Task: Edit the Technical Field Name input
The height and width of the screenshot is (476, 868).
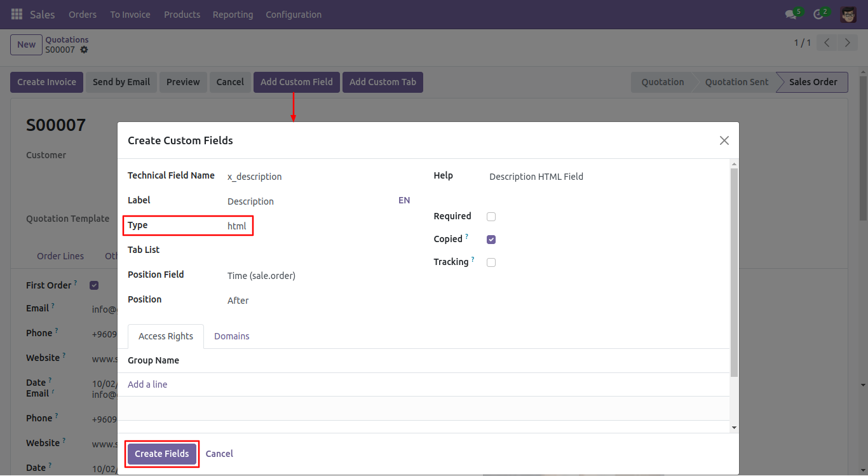Action: pyautogui.click(x=318, y=177)
